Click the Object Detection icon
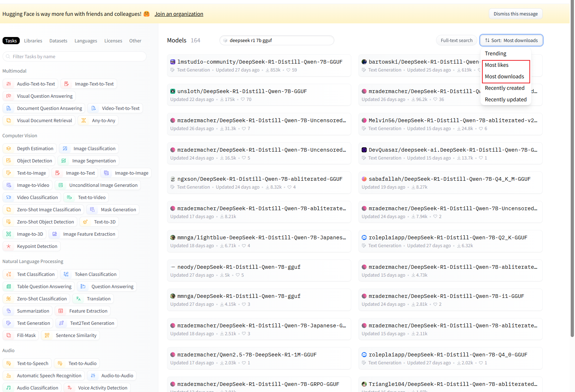Viewport: 575px width, 392px height. click(x=9, y=161)
